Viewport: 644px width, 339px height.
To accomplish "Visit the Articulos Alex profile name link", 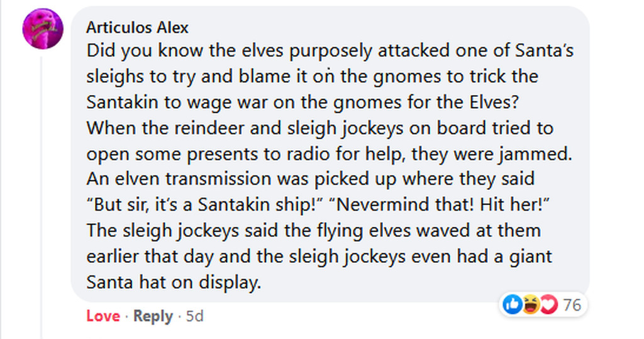I will coord(137,28).
